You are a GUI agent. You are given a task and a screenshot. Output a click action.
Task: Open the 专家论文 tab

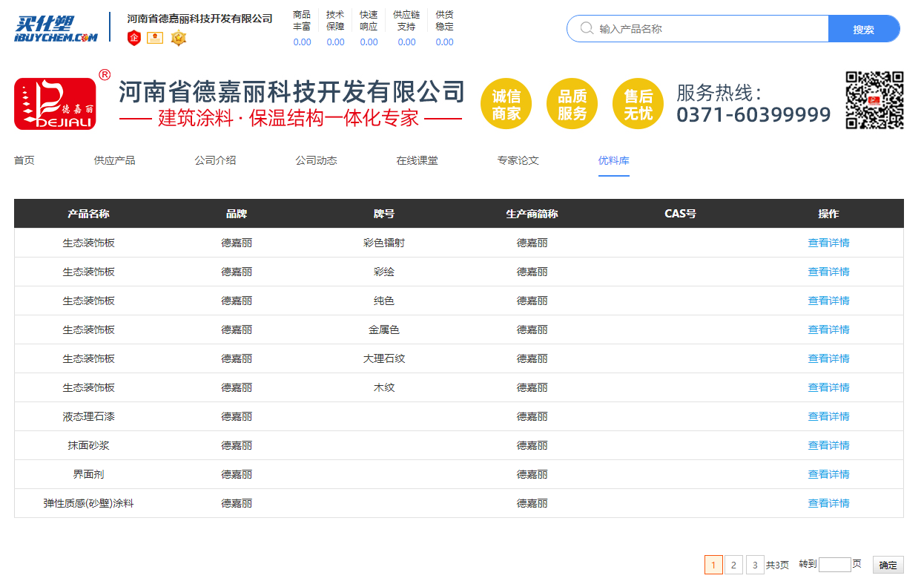point(518,160)
